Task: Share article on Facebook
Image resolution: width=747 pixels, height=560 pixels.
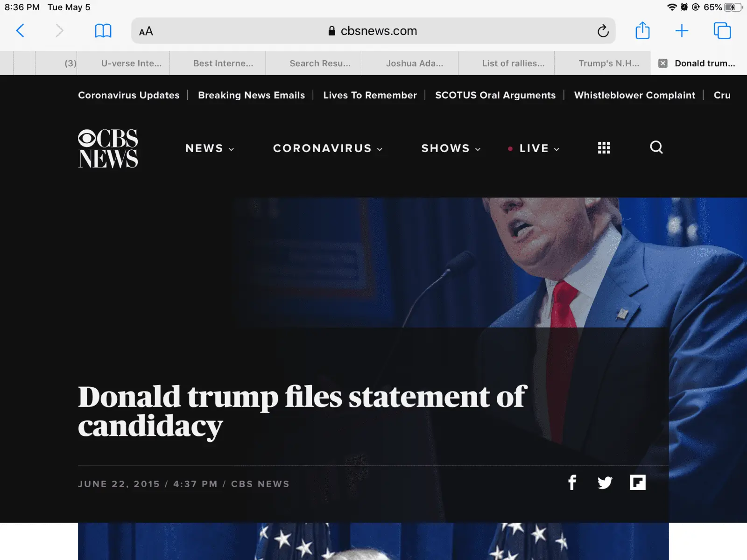Action: [x=572, y=483]
